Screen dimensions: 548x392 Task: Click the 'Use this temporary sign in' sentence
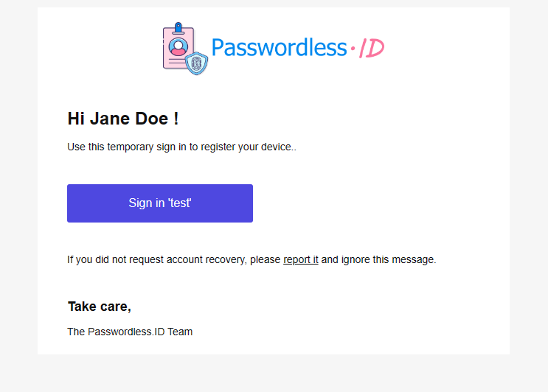click(x=181, y=147)
